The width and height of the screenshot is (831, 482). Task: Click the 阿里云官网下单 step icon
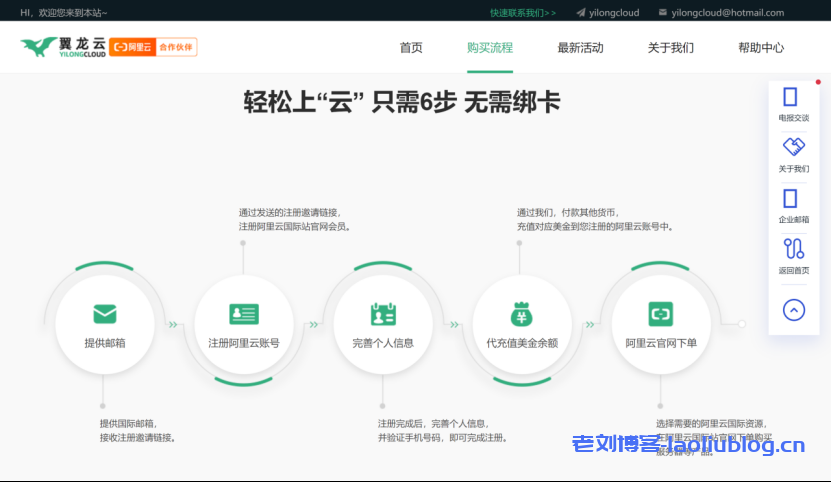pos(661,314)
